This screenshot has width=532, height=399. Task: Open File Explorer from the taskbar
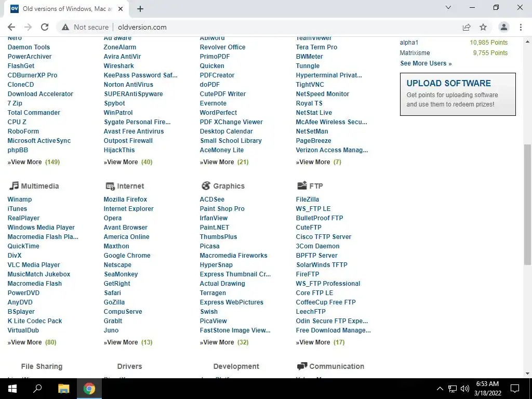coord(63,389)
